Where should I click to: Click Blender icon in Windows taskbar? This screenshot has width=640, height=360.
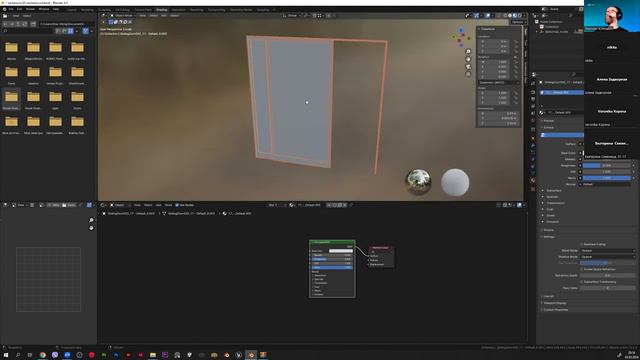[251, 355]
